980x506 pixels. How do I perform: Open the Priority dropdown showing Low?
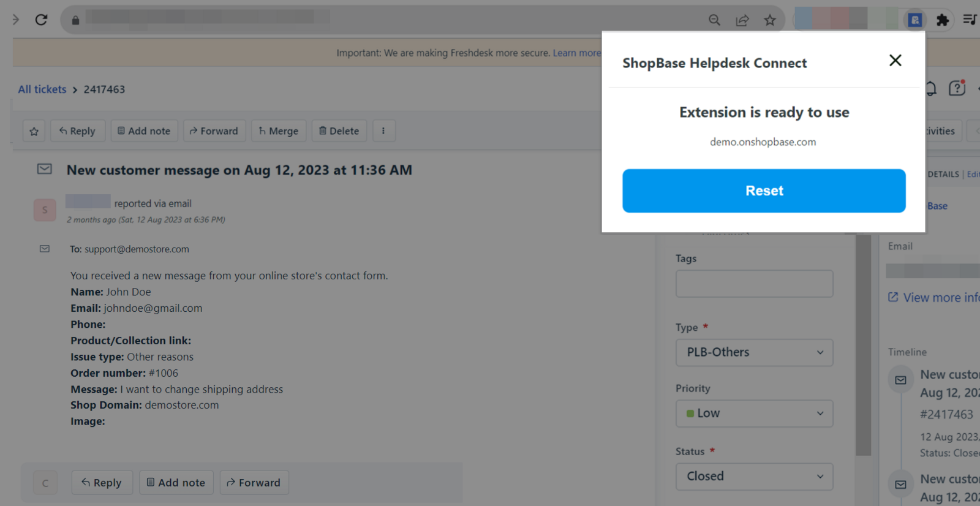point(755,413)
